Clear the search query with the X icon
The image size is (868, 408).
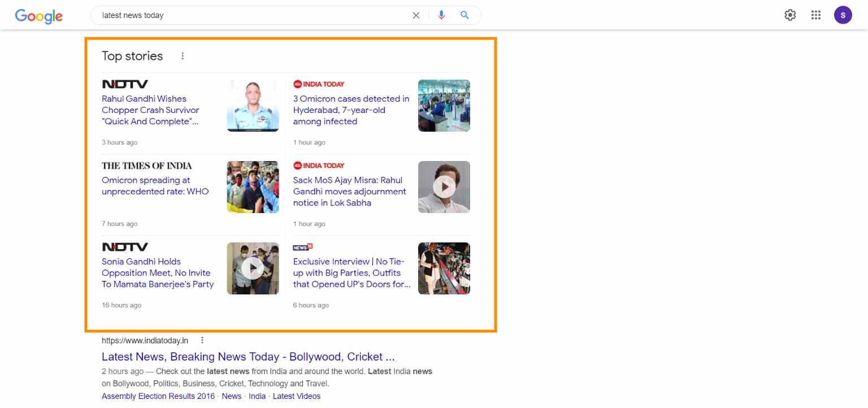pyautogui.click(x=416, y=15)
